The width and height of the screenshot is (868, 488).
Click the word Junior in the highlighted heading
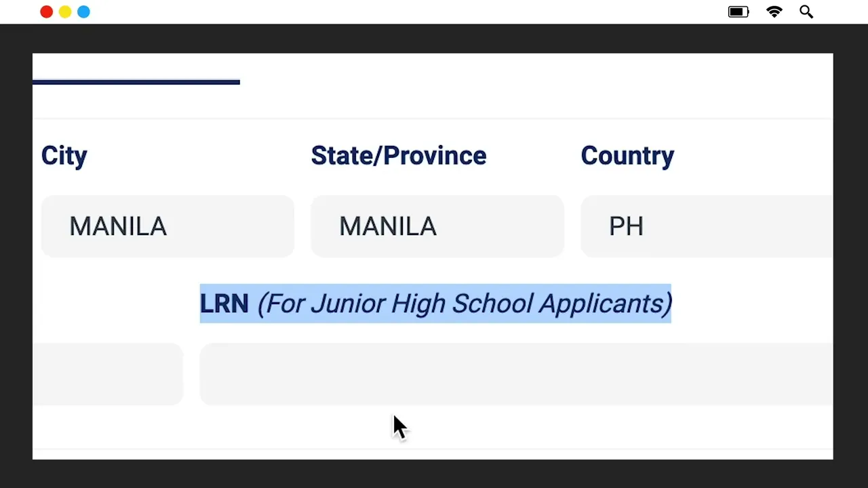point(348,304)
